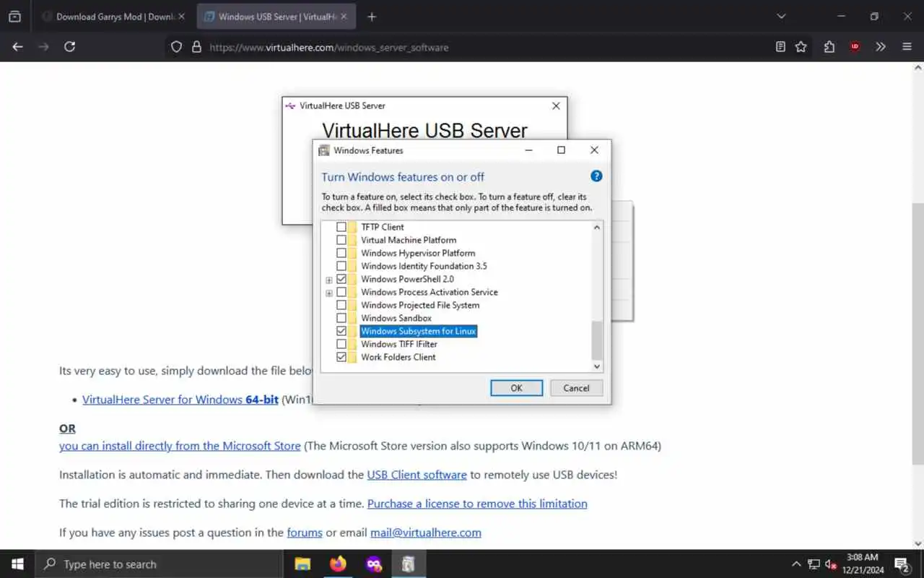Open the purple mask app taskbar icon
This screenshot has height=578, width=924.
point(373,564)
